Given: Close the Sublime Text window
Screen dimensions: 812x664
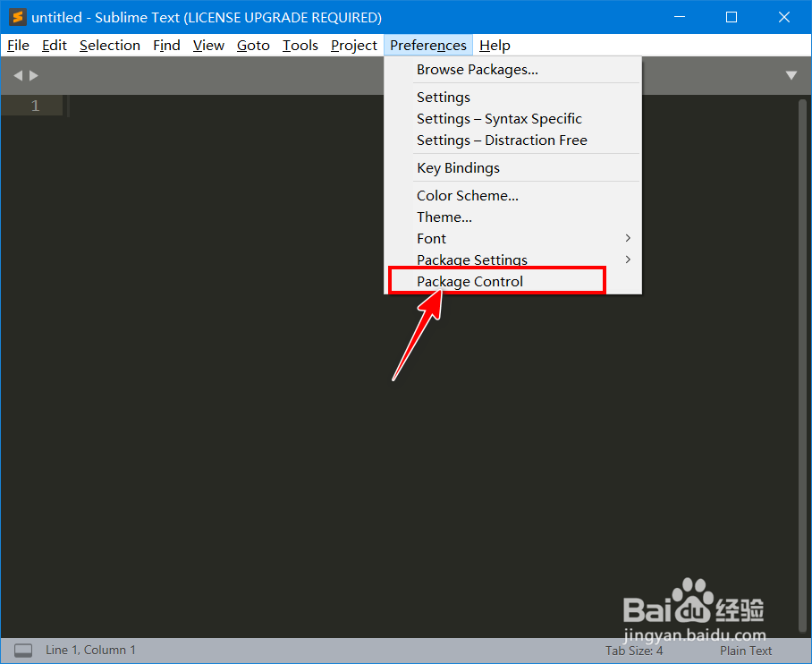Looking at the screenshot, I should click(x=784, y=17).
